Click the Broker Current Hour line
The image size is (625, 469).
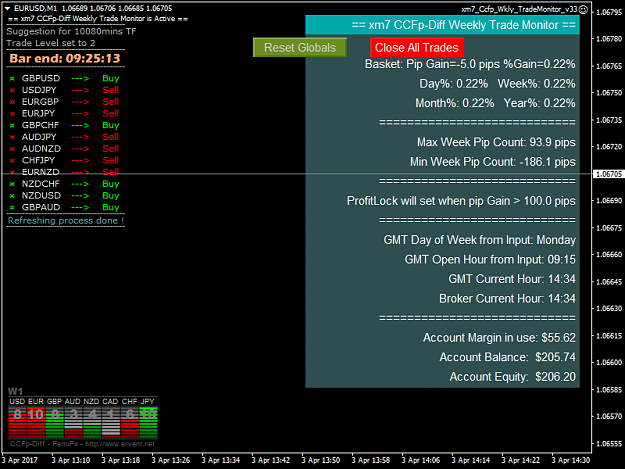(507, 298)
